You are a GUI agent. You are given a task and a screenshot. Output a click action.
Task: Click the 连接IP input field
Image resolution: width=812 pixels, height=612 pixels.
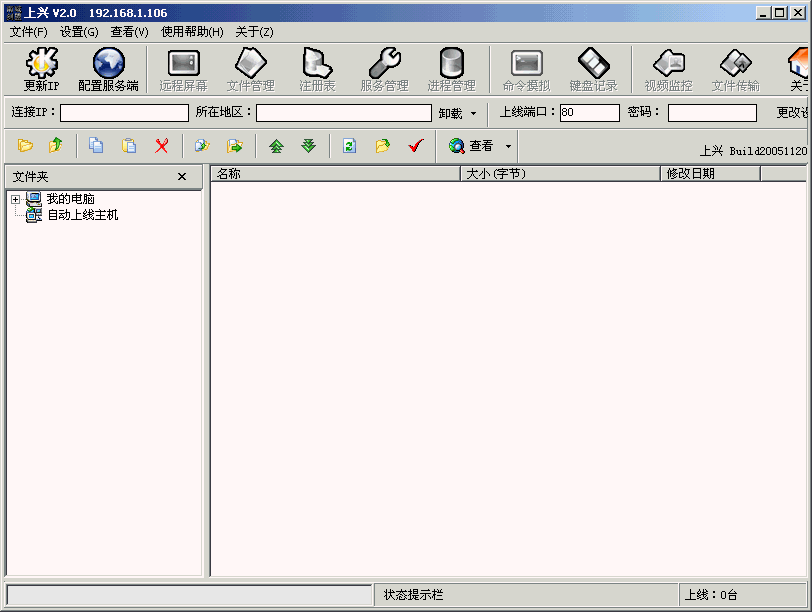[124, 113]
